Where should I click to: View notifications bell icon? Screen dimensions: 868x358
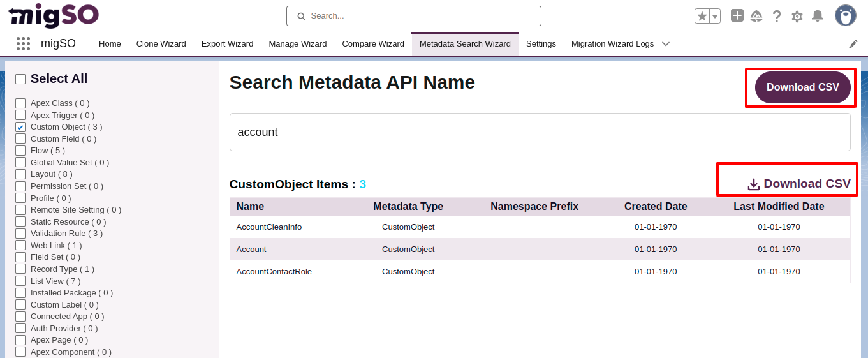coord(818,16)
